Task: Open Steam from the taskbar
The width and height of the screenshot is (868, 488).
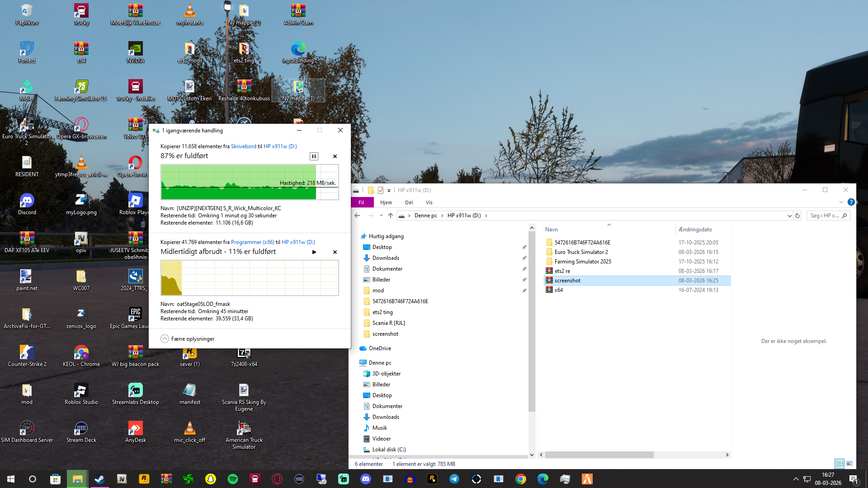Action: (x=99, y=479)
